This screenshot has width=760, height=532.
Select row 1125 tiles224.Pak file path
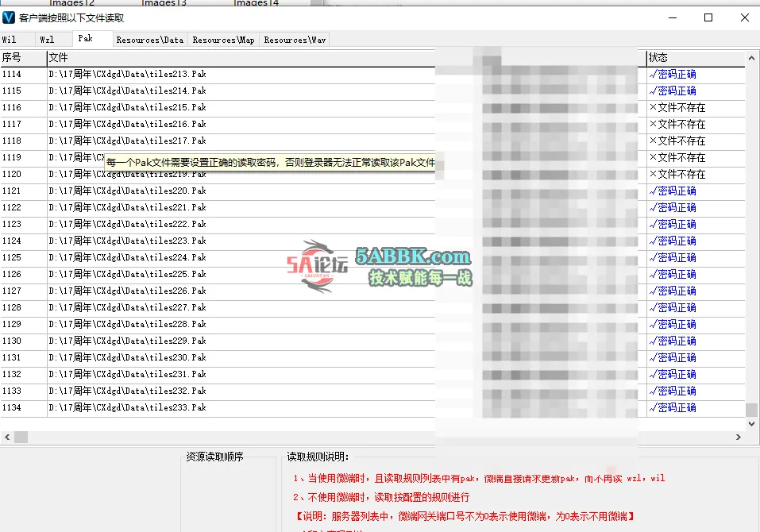128,257
